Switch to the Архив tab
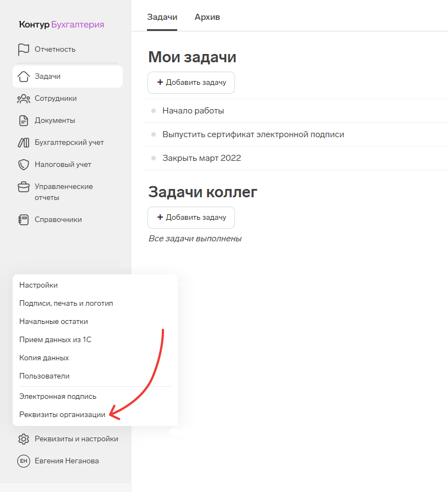This screenshot has height=492, width=448. tap(207, 17)
